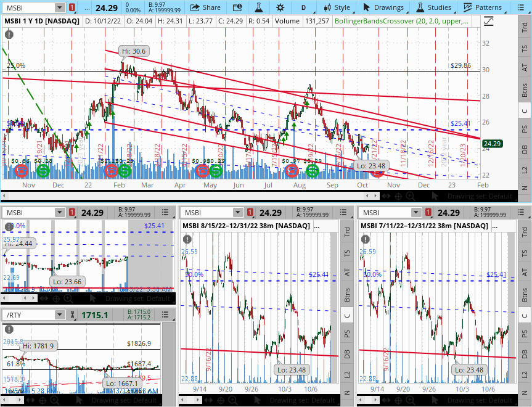
Task: Open the Drawings tool menu
Action: 383,7
